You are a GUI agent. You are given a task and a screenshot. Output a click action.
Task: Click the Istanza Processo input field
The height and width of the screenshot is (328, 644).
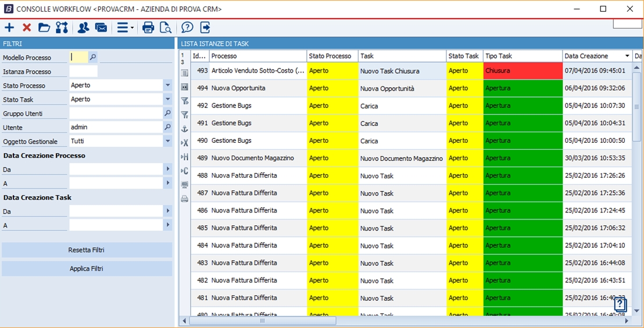[x=83, y=71]
